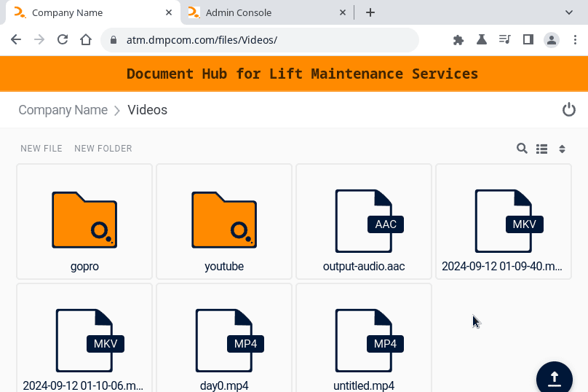Click the browser home icon

click(x=86, y=40)
